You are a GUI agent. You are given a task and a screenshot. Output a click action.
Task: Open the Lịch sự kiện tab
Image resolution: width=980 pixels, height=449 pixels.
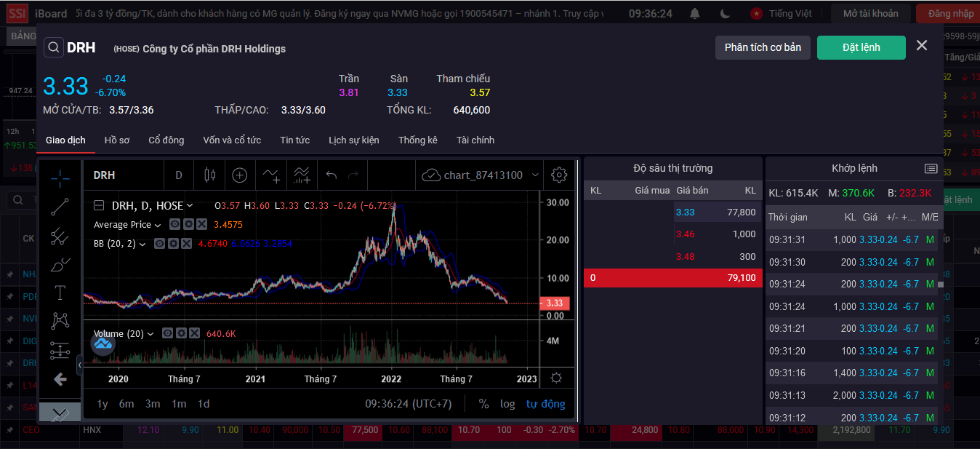pyautogui.click(x=354, y=140)
